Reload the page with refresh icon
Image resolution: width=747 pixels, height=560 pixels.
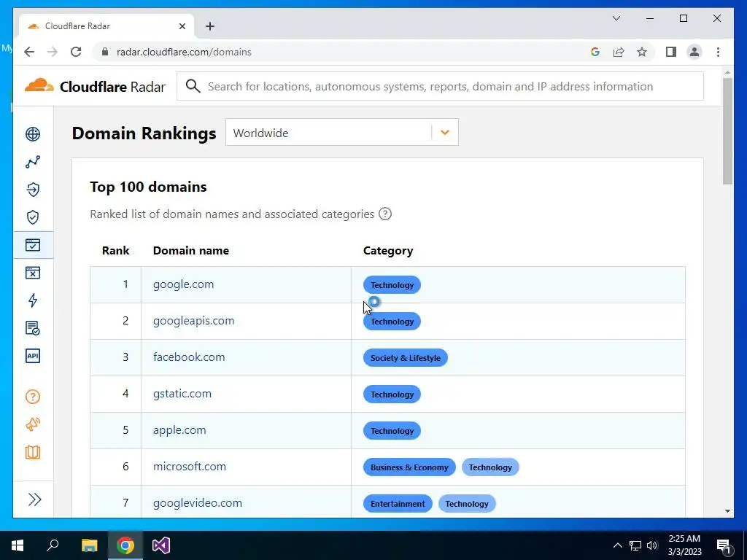pyautogui.click(x=76, y=52)
